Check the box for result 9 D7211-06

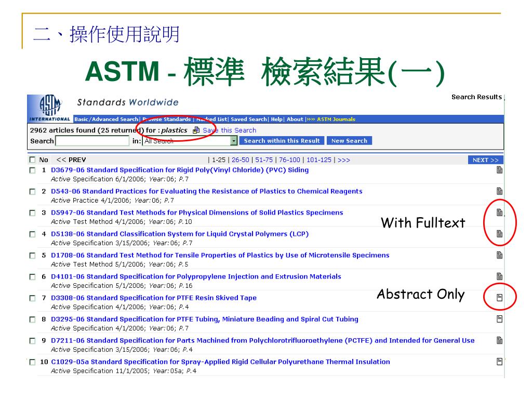pos(32,341)
